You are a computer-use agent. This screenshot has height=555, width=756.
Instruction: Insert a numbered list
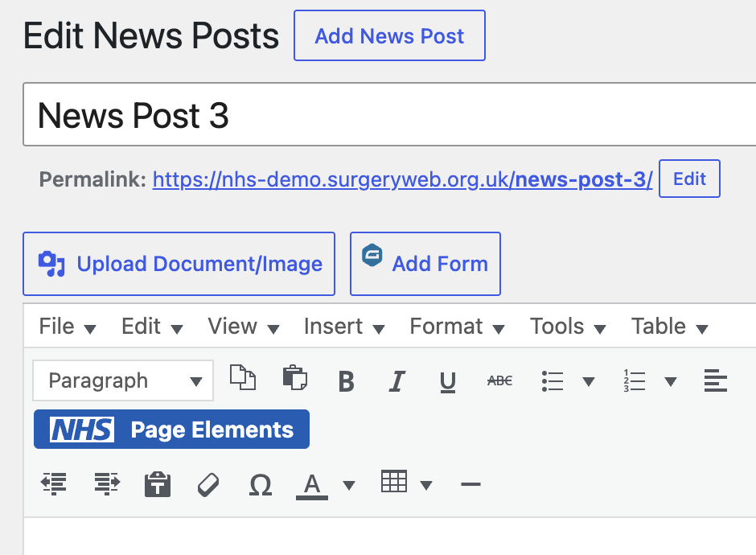[634, 381]
